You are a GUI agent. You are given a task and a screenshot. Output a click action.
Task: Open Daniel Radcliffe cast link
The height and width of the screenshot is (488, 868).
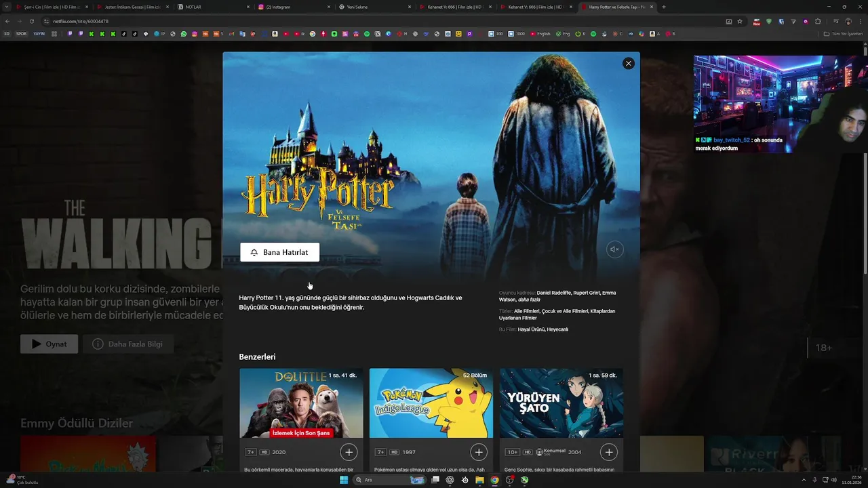tap(553, 293)
